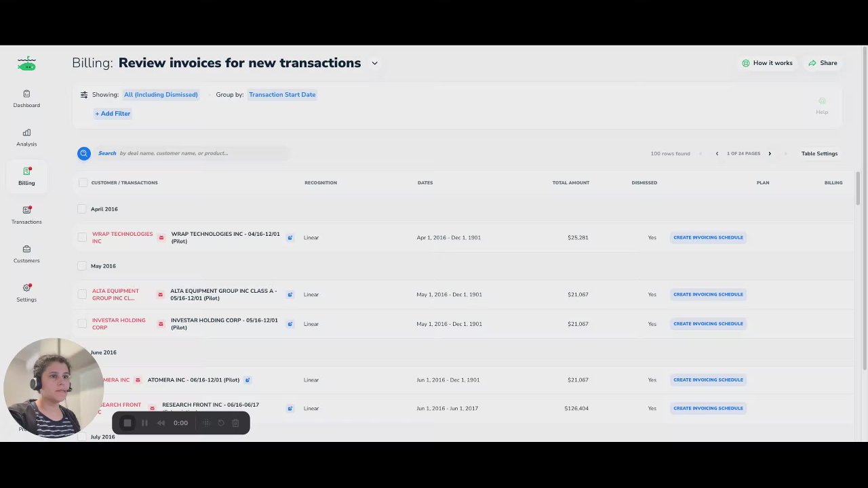Image resolution: width=868 pixels, height=488 pixels.
Task: Click the red email icon for Investar Holding
Action: point(161,324)
